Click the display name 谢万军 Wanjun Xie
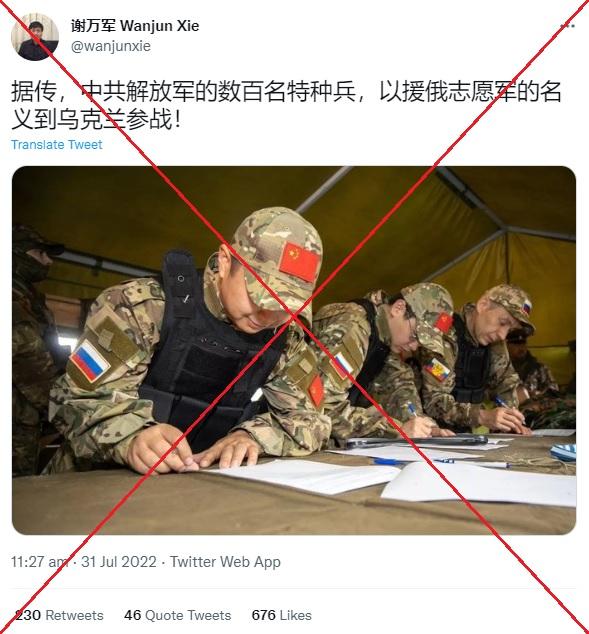 [x=135, y=26]
